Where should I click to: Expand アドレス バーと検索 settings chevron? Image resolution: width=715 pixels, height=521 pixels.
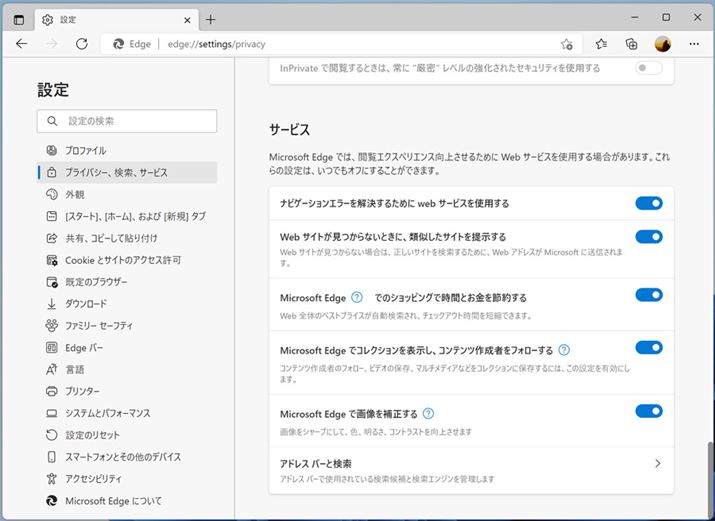point(657,464)
